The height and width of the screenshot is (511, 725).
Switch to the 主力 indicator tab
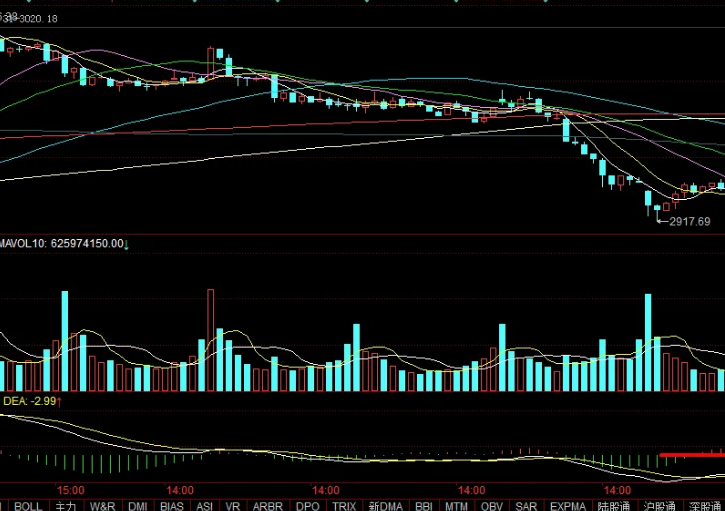pos(66,506)
